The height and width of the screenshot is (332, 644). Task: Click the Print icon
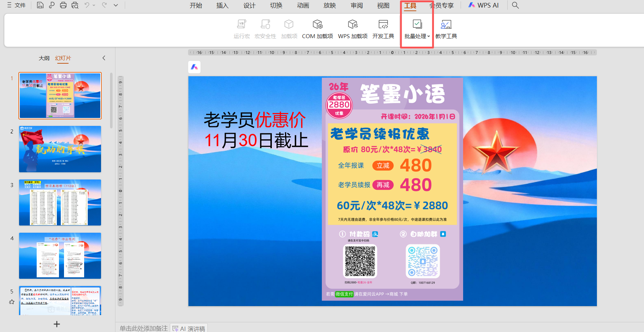(63, 5)
